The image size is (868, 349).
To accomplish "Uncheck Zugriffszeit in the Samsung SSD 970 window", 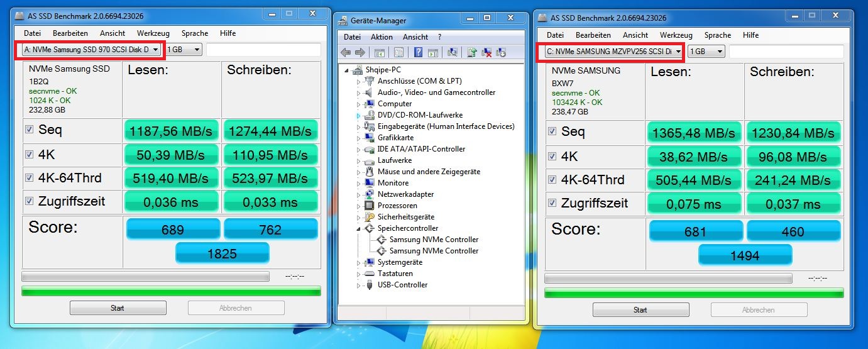I will 29,201.
